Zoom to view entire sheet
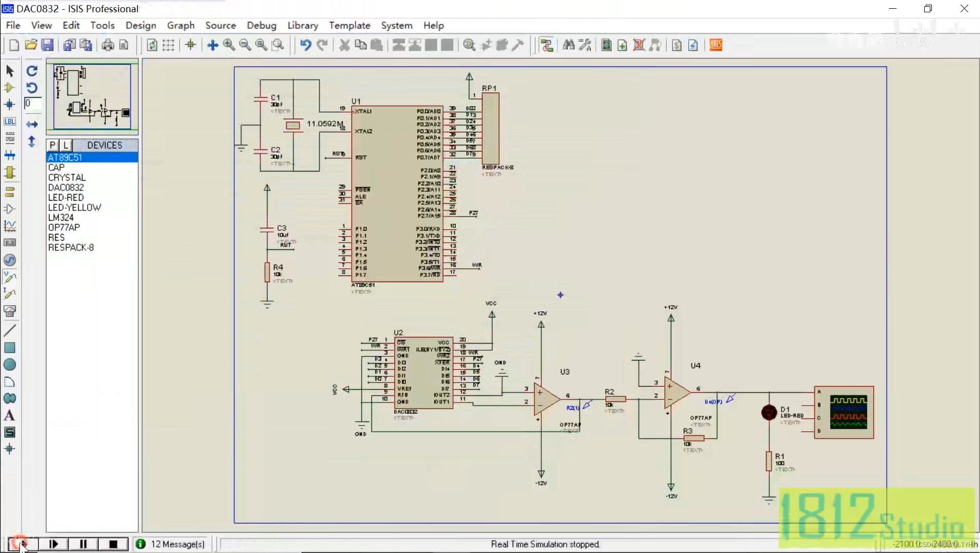The image size is (980, 553). pyautogui.click(x=262, y=45)
